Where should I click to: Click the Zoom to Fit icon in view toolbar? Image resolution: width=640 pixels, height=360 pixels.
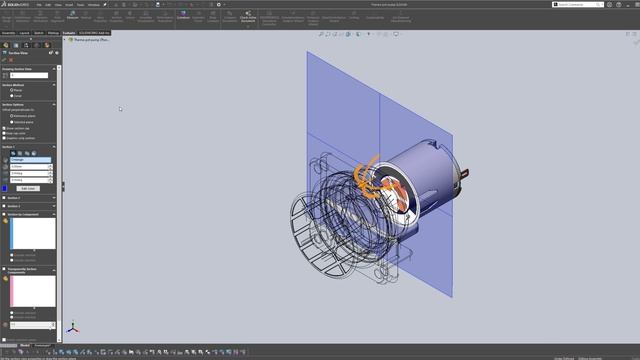pyautogui.click(x=321, y=34)
